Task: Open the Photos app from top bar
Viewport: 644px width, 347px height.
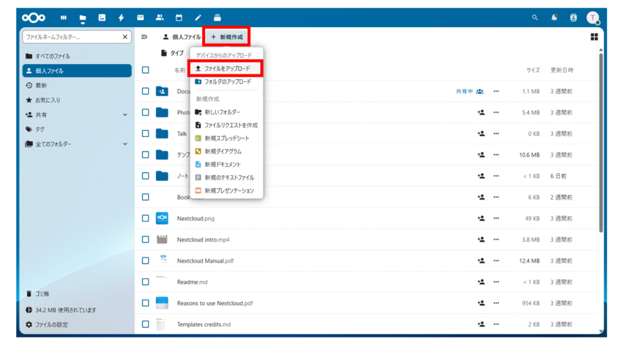Action: point(102,18)
